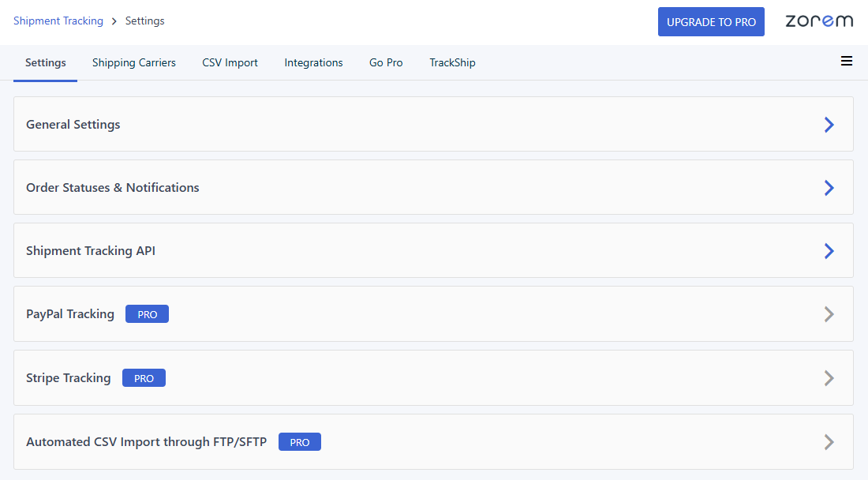The height and width of the screenshot is (480, 868).
Task: Select the Integrations tab
Action: pos(313,62)
